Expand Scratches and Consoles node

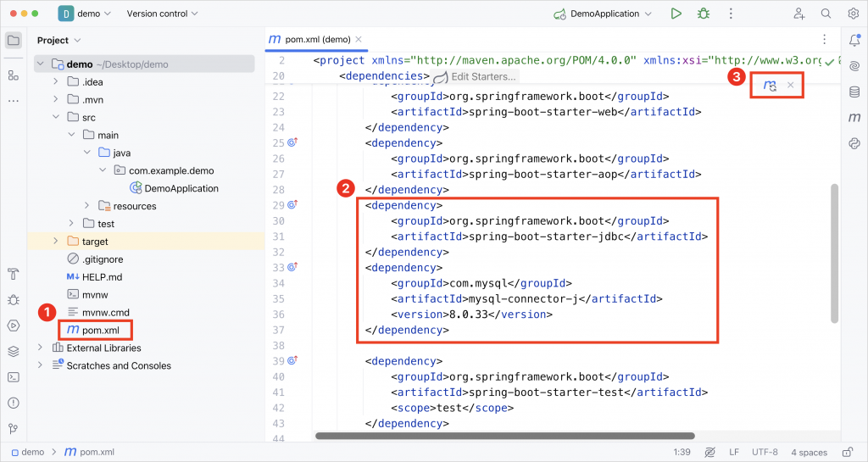[x=41, y=365]
